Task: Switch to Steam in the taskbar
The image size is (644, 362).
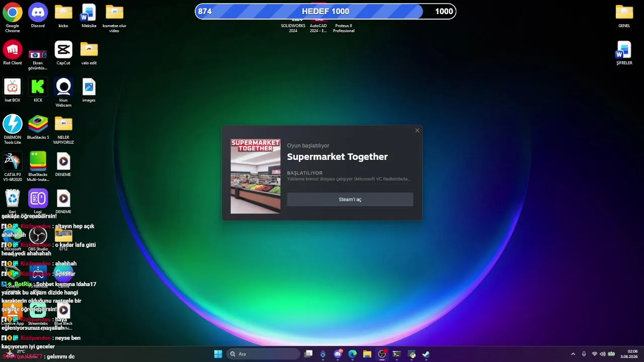Action: [426, 354]
